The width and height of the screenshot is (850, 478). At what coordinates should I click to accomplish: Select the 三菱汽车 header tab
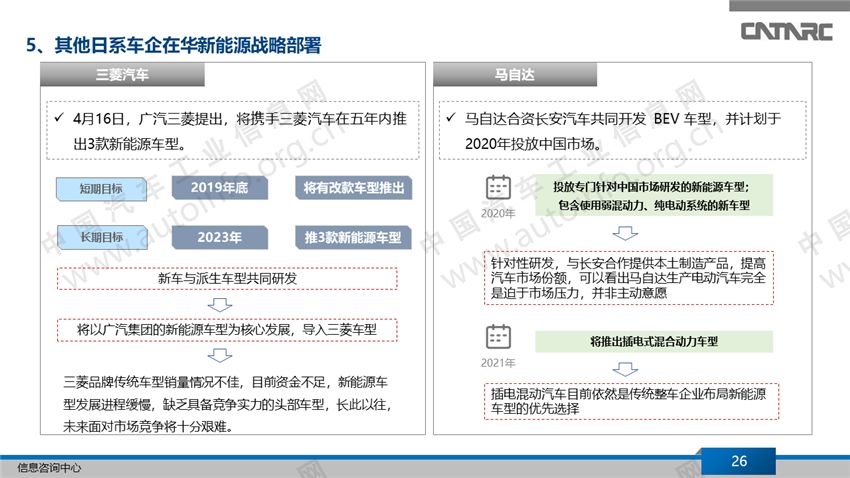coord(123,74)
